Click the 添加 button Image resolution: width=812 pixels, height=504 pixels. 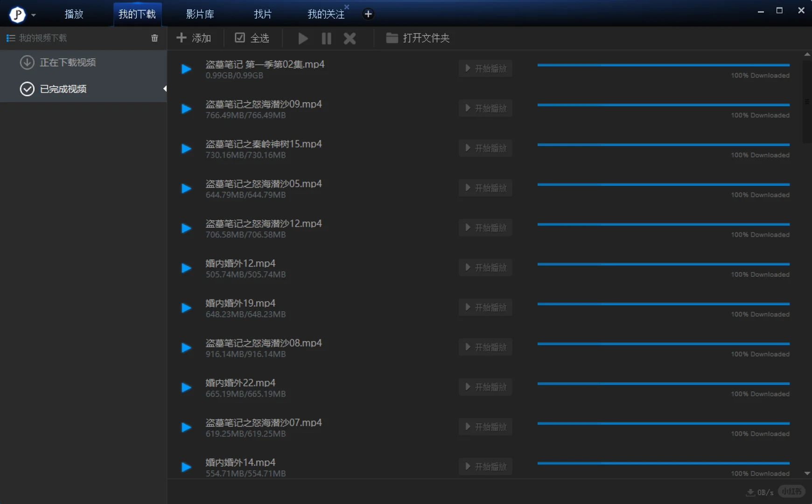(x=194, y=38)
